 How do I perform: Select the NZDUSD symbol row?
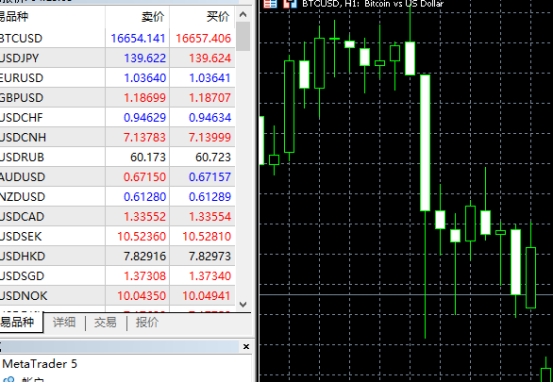117,196
